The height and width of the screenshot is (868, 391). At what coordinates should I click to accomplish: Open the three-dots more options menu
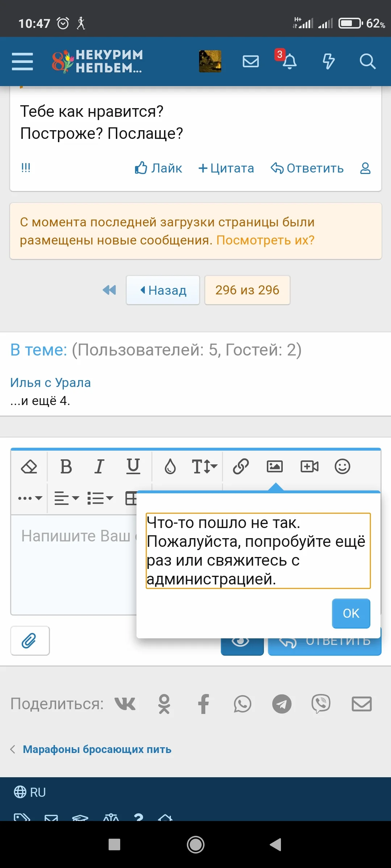(30, 498)
